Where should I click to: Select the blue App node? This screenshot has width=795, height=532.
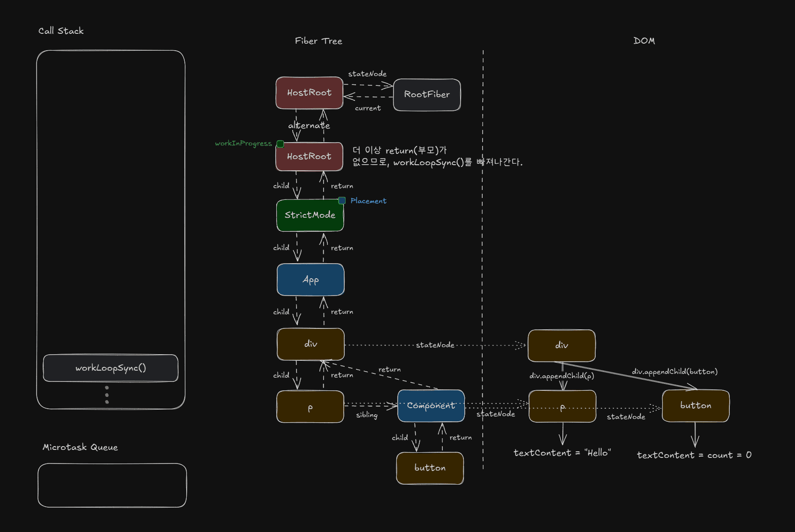pos(310,280)
